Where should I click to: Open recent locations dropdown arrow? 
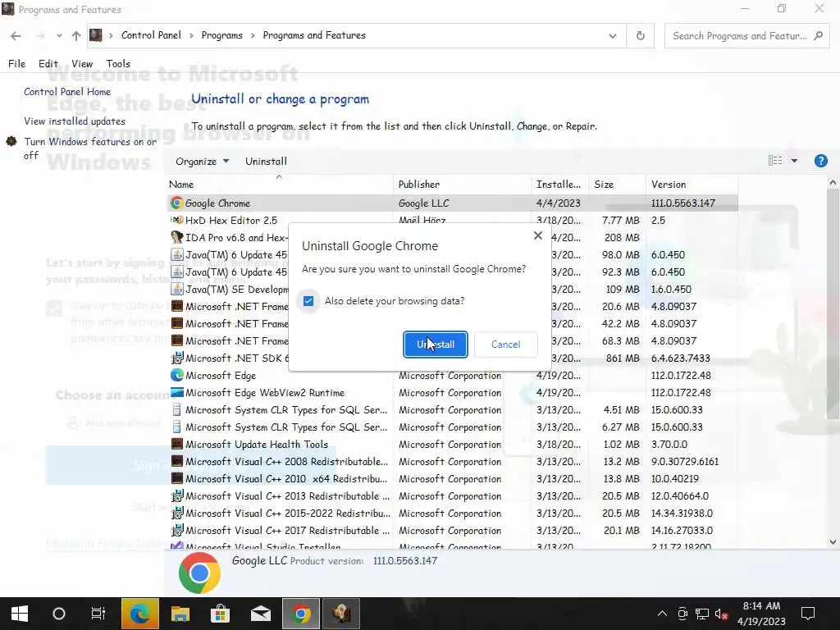coord(59,36)
